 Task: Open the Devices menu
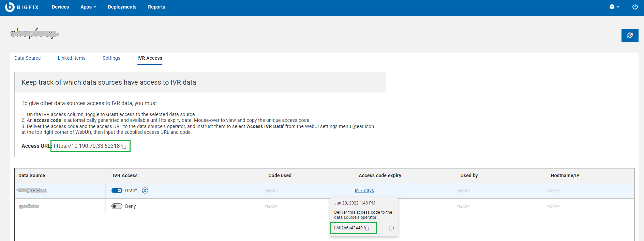click(x=60, y=7)
